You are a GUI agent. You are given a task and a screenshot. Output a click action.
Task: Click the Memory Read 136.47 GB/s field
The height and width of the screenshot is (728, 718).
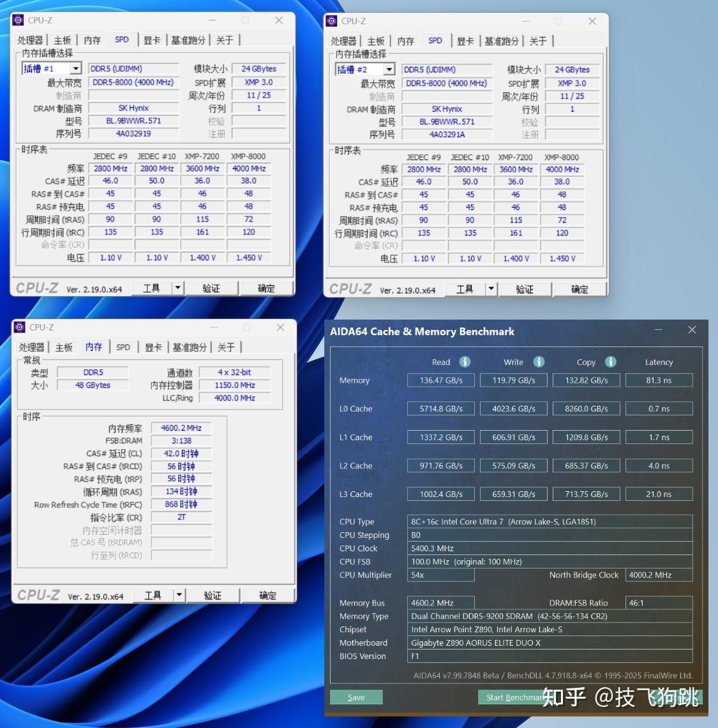tap(441, 380)
